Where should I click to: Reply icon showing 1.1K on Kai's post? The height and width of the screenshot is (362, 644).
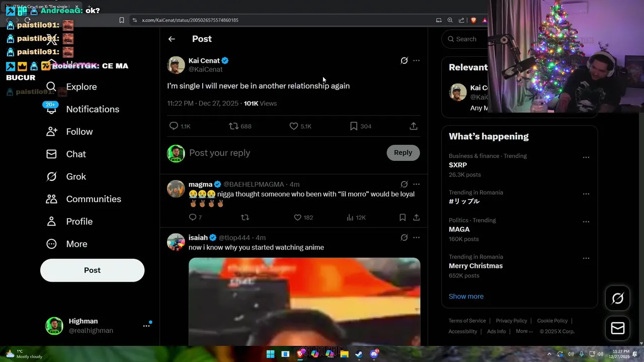[x=180, y=126]
